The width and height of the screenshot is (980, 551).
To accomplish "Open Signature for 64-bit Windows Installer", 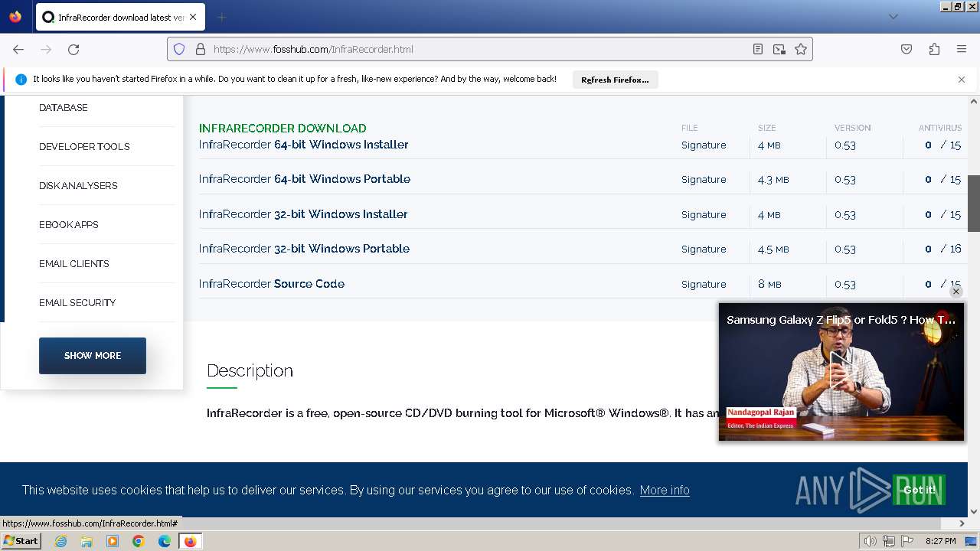I will pyautogui.click(x=704, y=145).
